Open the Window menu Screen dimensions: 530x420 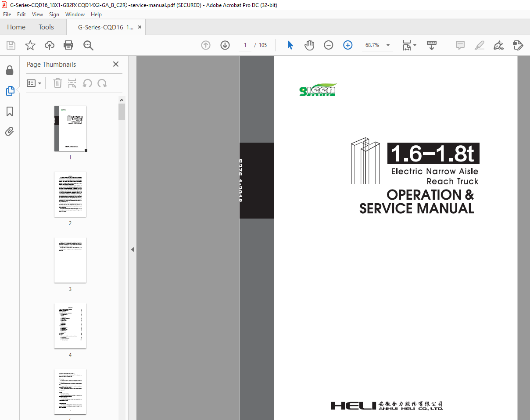[x=75, y=14]
